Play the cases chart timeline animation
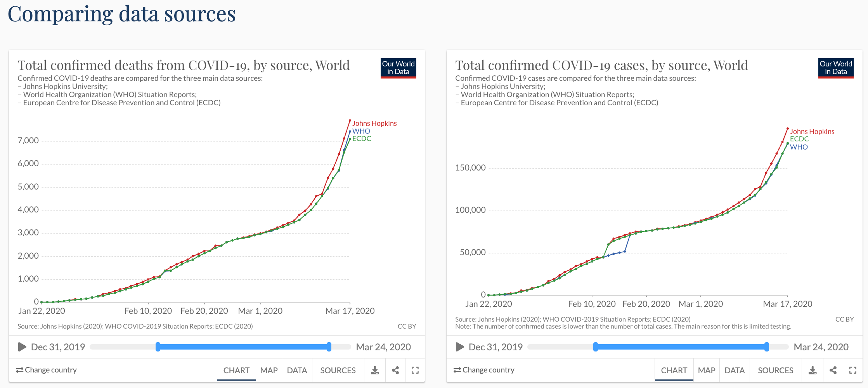Screen dimensions: 868x388 pyautogui.click(x=459, y=346)
